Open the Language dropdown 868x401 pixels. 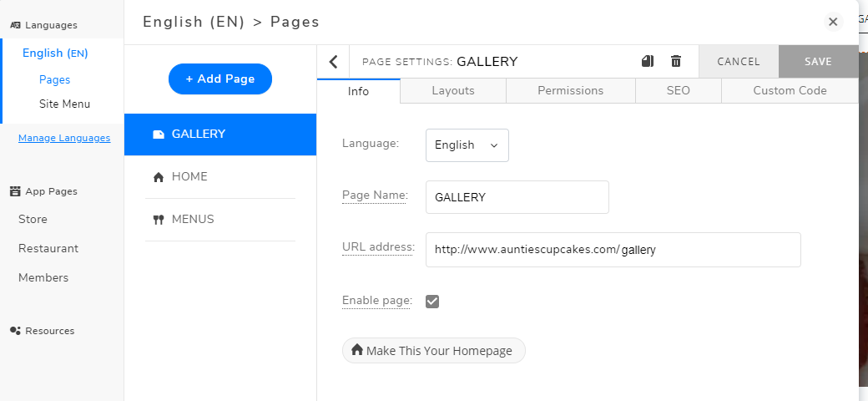pyautogui.click(x=467, y=145)
